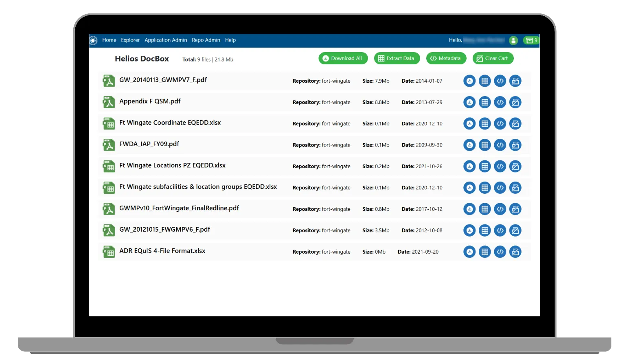Show metadata for Appendix F QSM.pdf
The height and width of the screenshot is (364, 629).
(500, 102)
